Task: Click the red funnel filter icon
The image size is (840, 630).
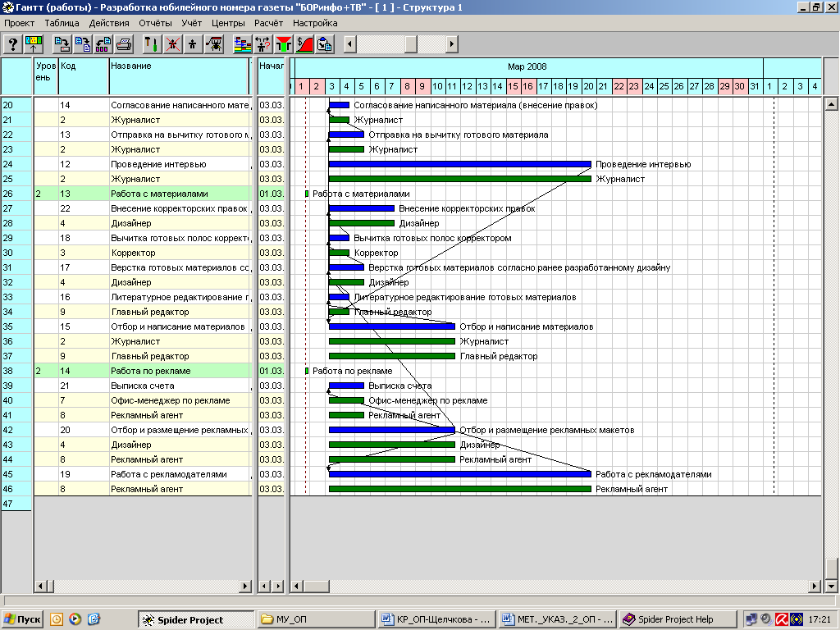Action: point(284,43)
